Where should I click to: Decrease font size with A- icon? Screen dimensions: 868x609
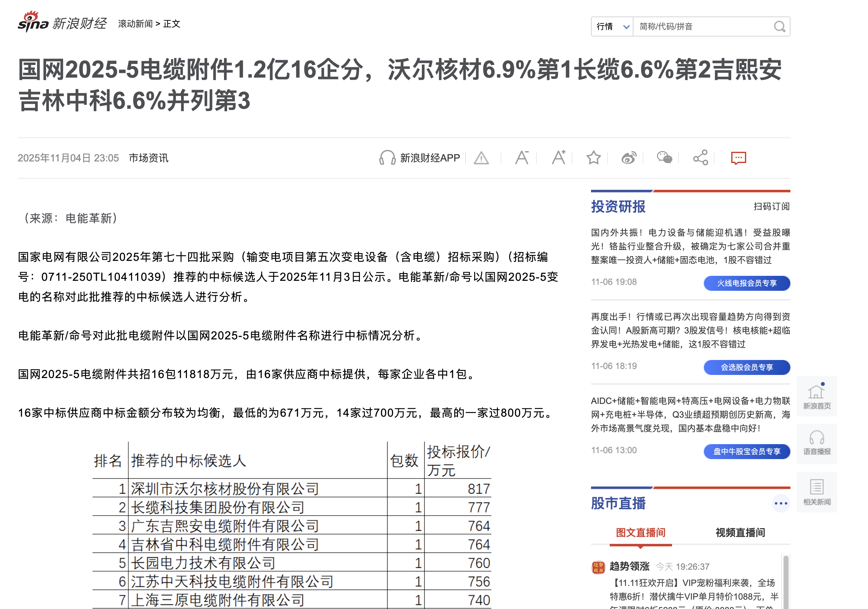pyautogui.click(x=522, y=158)
